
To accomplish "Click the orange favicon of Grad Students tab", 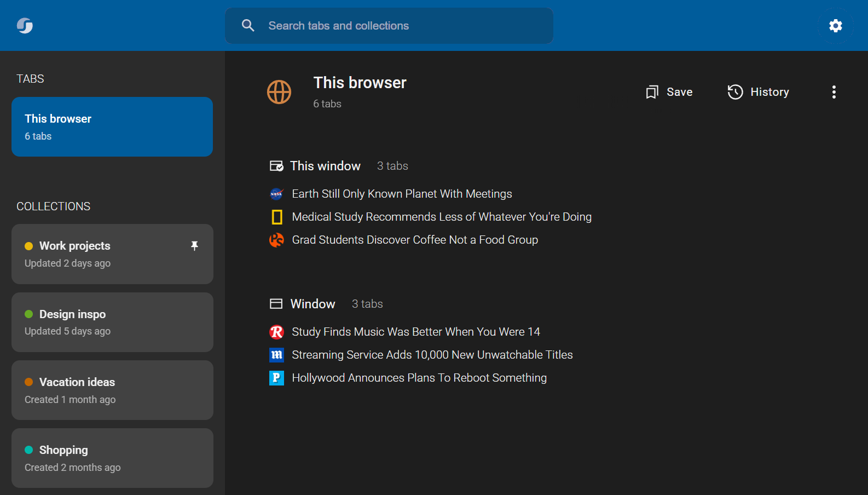I will (x=276, y=240).
